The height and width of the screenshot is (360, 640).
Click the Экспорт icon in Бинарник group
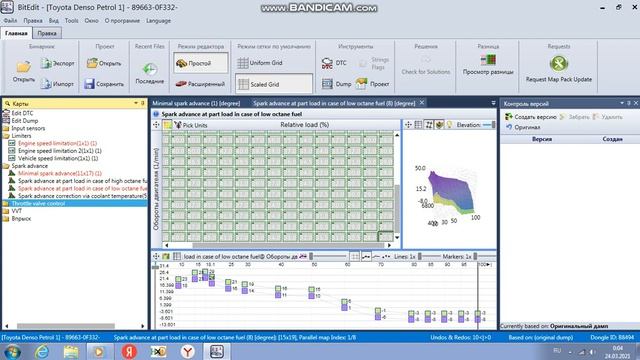[x=46, y=63]
